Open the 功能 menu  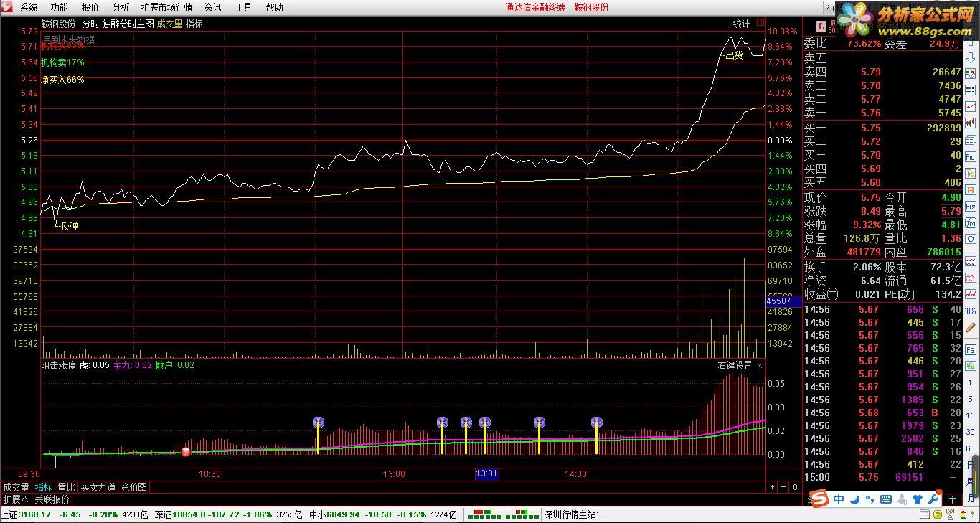(60, 7)
